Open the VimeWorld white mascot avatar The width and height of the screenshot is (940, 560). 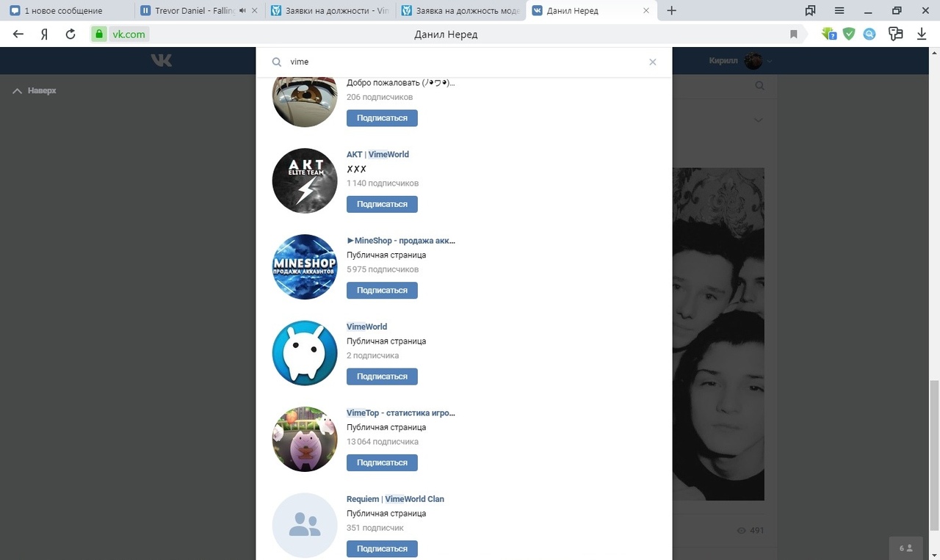click(305, 353)
